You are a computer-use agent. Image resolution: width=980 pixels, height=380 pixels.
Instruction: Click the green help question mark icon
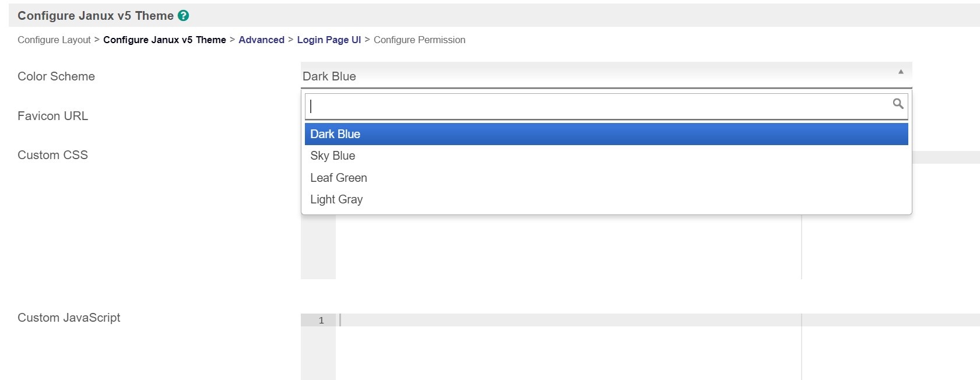point(184,16)
